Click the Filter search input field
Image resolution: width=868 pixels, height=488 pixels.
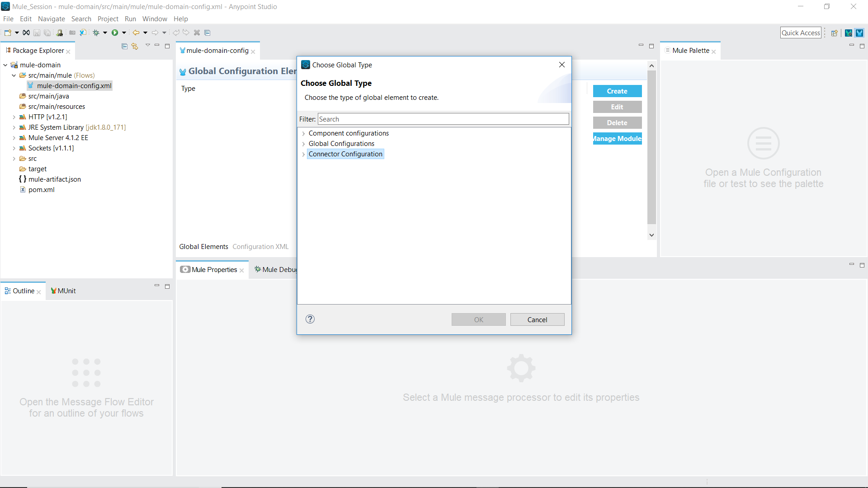tap(443, 119)
